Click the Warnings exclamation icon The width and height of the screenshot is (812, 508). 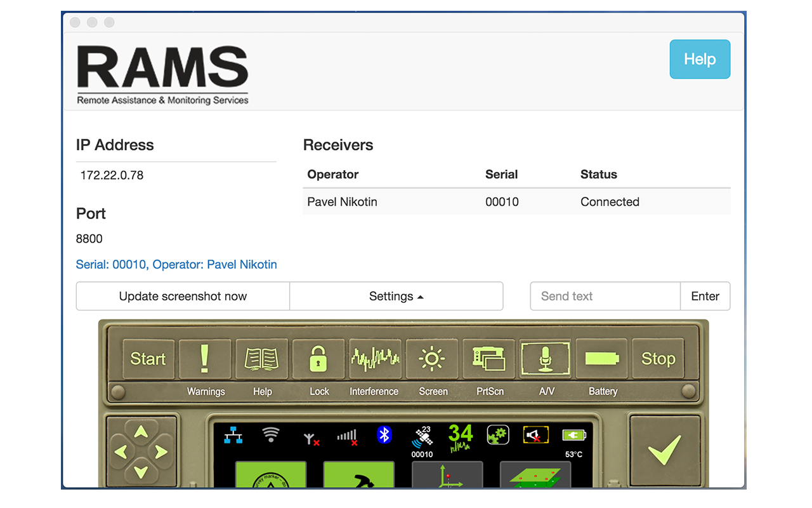click(205, 359)
